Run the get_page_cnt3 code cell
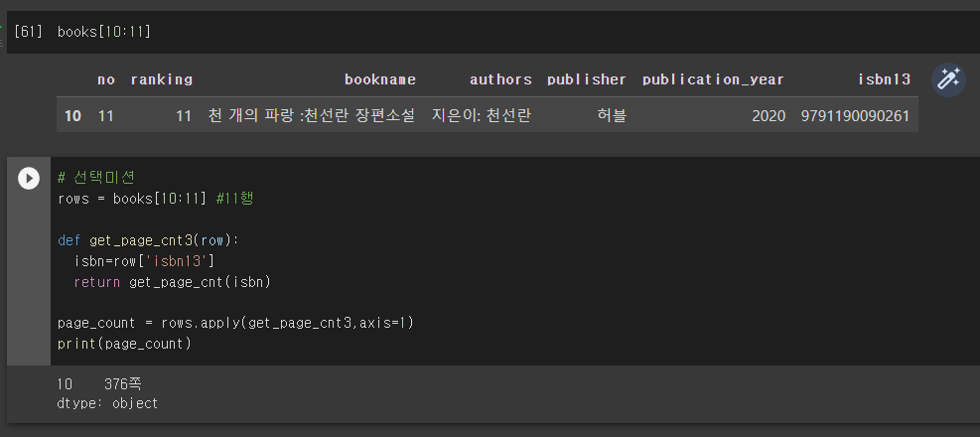The height and width of the screenshot is (437, 980). [x=28, y=178]
